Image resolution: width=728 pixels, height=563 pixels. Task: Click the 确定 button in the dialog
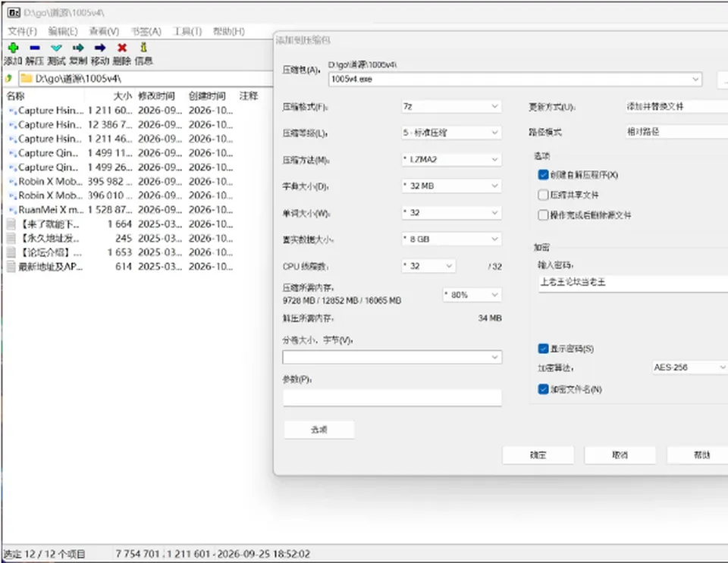tap(538, 455)
